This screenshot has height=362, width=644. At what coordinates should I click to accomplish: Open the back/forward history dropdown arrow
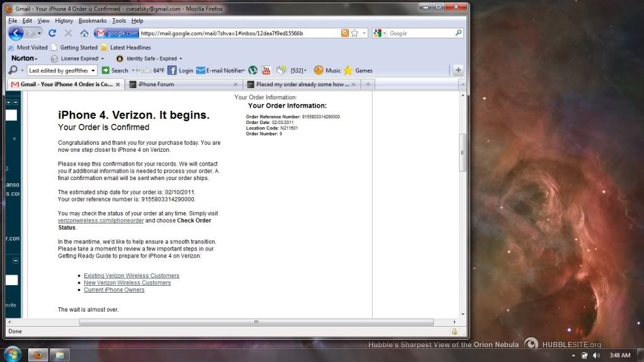[x=39, y=33]
